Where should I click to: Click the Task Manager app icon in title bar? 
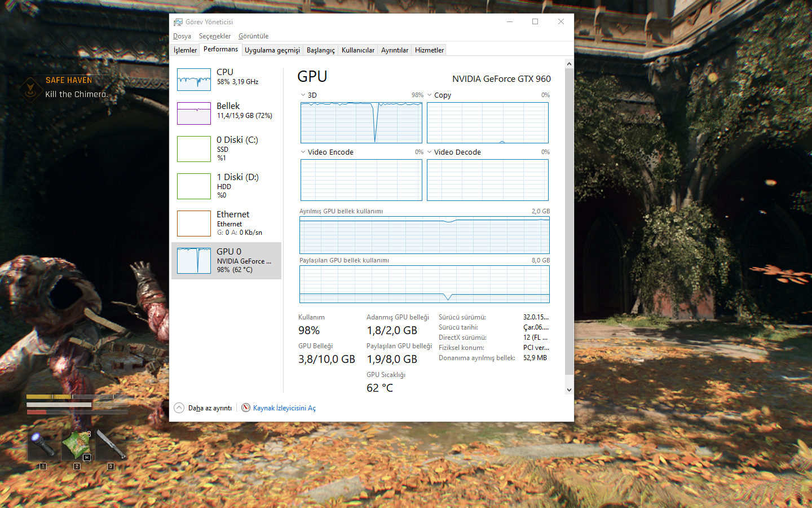pos(178,22)
